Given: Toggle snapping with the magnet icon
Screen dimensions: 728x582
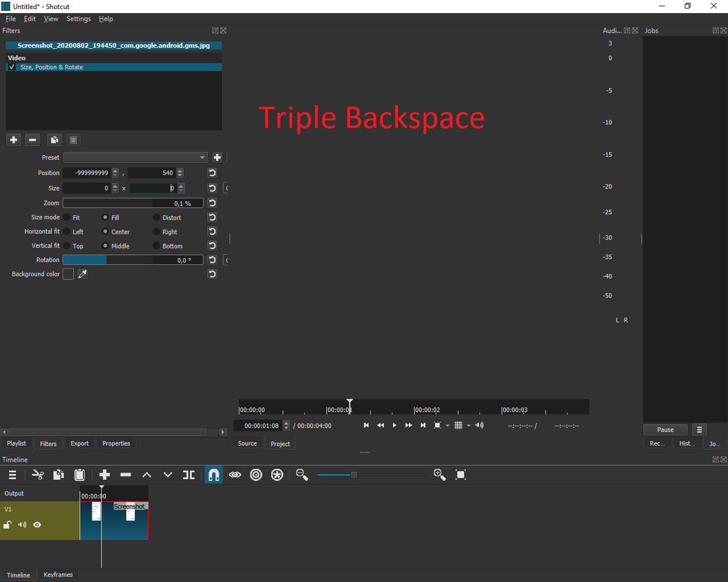Looking at the screenshot, I should pyautogui.click(x=214, y=475).
